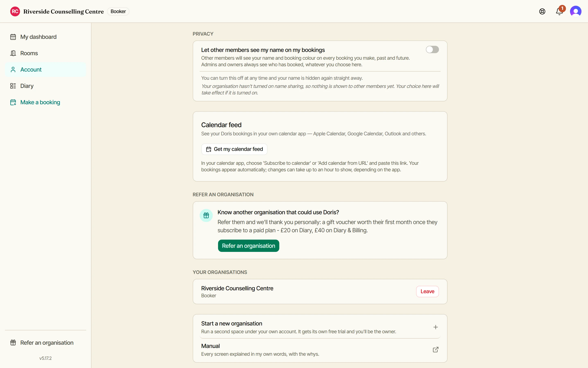Toggle letting members see my name on bookings
588x368 pixels.
432,50
